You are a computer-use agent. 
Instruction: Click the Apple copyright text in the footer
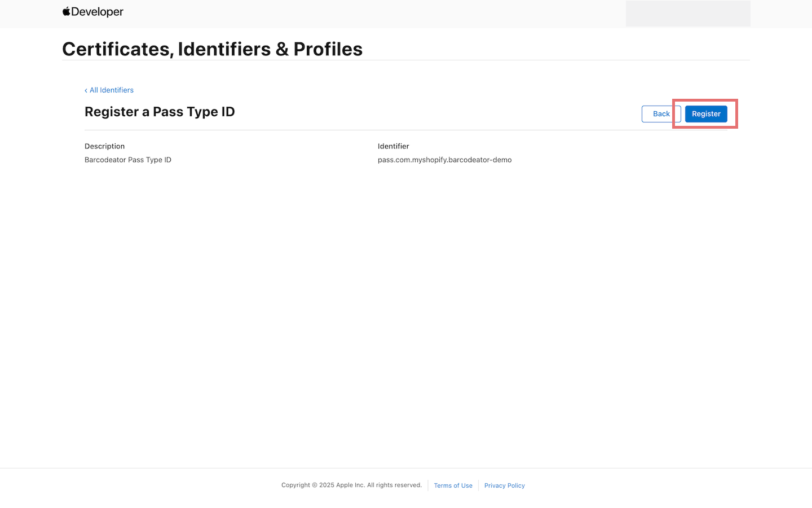click(351, 485)
